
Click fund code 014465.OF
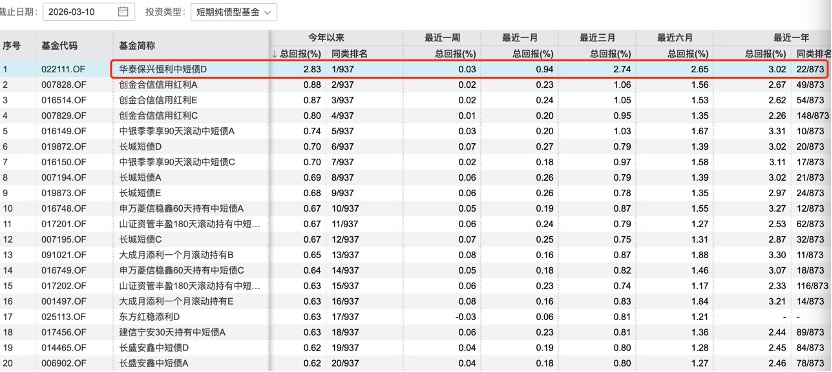[x=63, y=348]
